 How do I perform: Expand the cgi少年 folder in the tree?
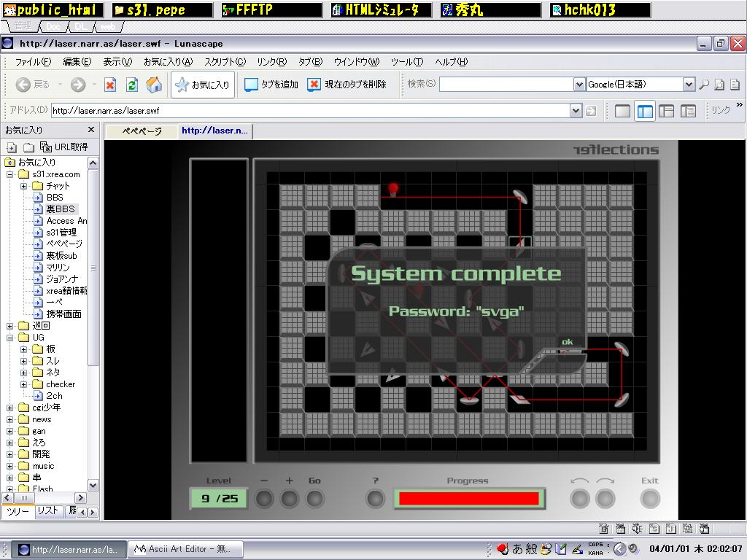pyautogui.click(x=9, y=408)
